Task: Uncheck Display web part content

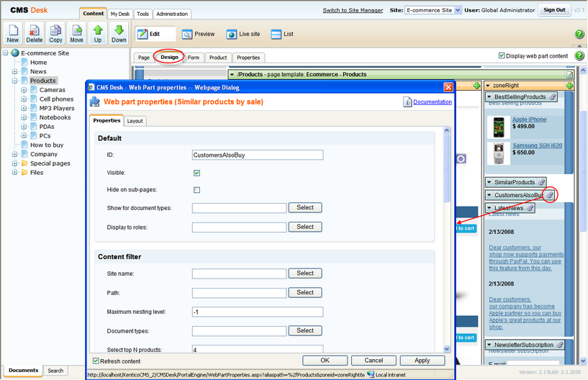Action: click(502, 56)
